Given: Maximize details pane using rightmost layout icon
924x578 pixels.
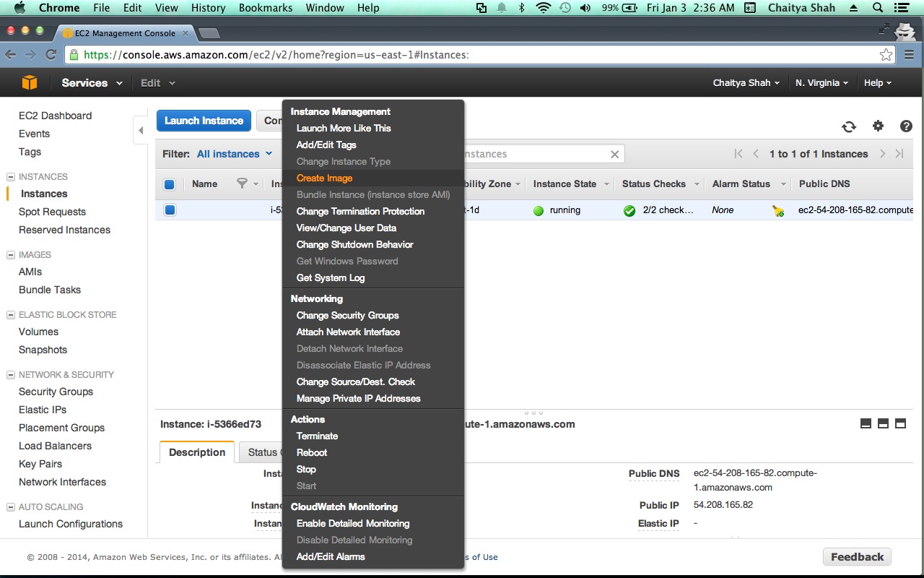Looking at the screenshot, I should point(900,424).
